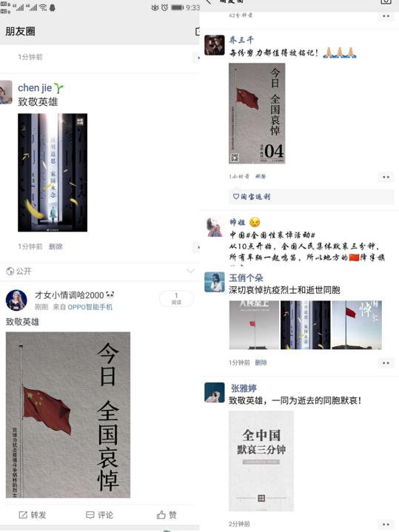The image size is (399, 532).
Task: Open more options on 玉俏个朵's post
Action: (x=386, y=363)
